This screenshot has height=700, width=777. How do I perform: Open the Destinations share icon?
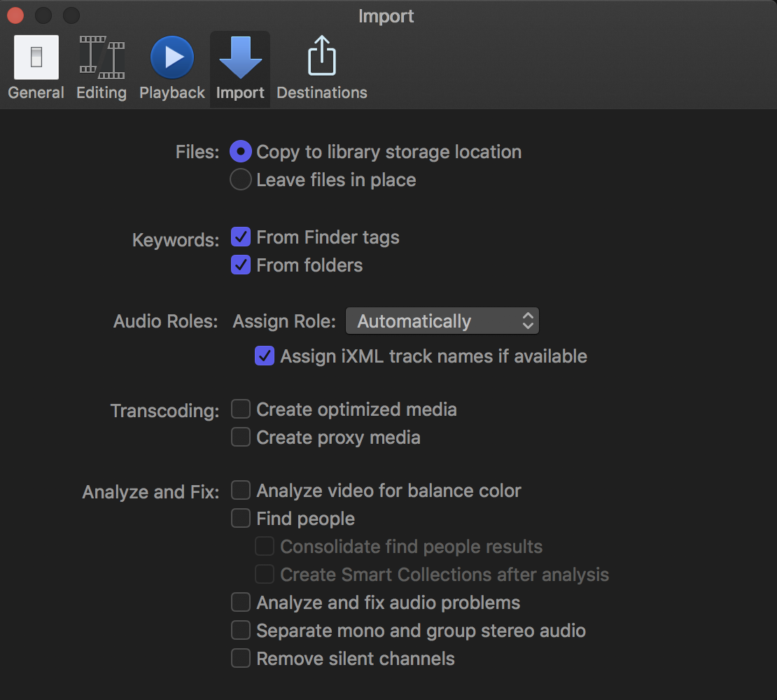tap(322, 57)
